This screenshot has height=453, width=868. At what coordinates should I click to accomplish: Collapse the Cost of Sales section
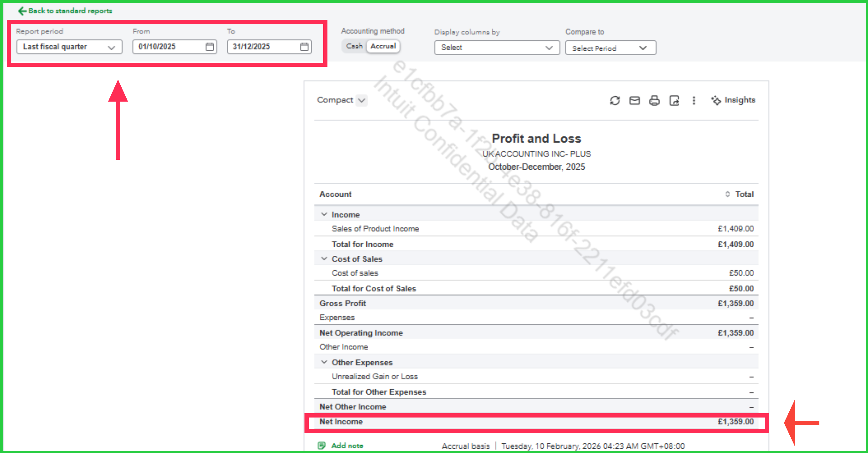(x=324, y=259)
